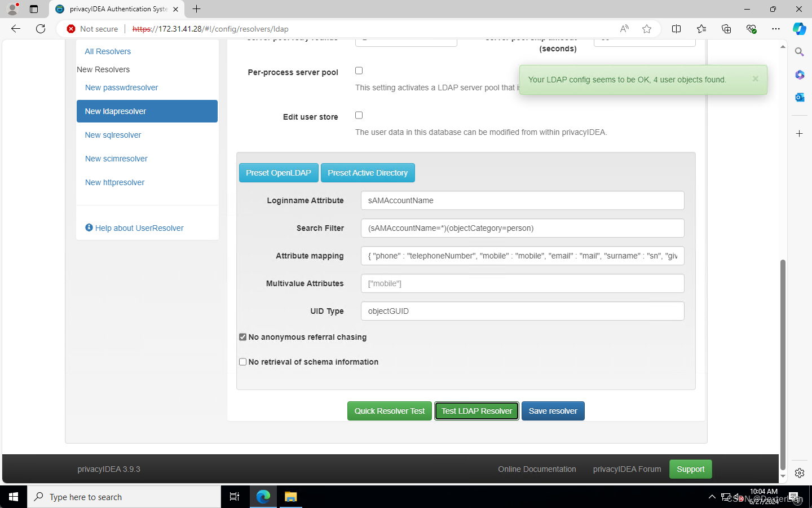
Task: Launch Copilot from the toolbar
Action: tap(799, 29)
